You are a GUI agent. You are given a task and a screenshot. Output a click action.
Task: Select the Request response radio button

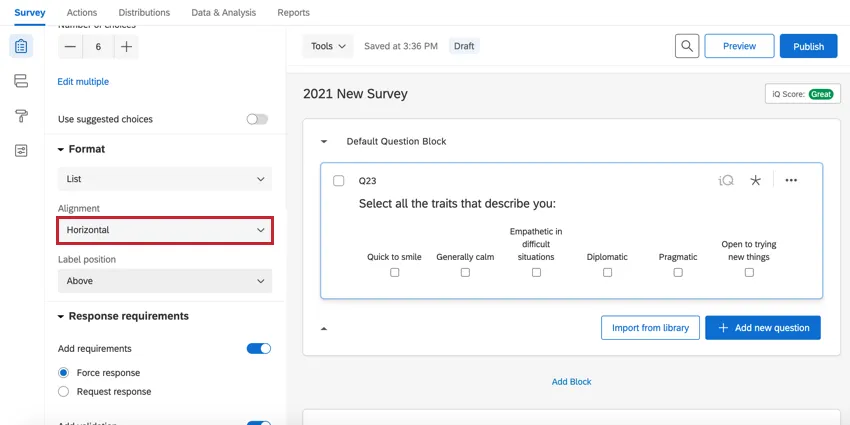(64, 391)
